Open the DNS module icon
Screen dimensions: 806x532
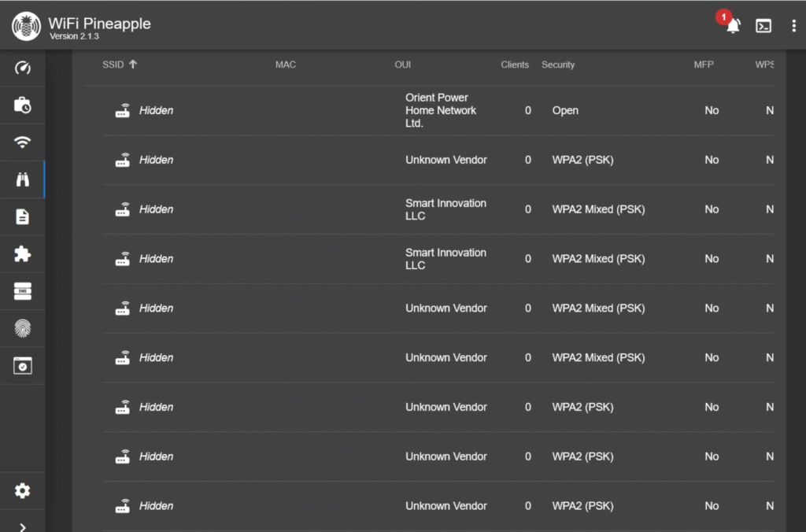(23, 291)
